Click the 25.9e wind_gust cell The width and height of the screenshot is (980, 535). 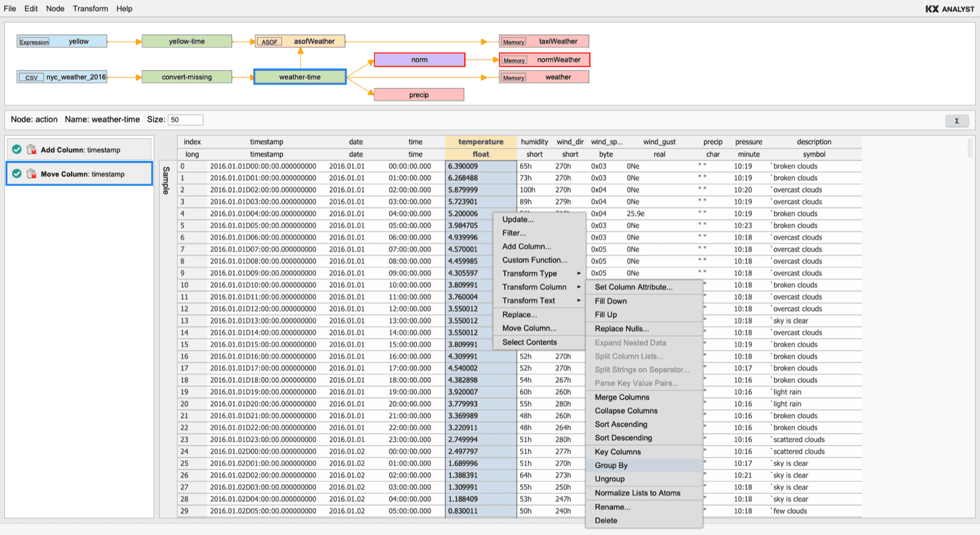(659, 214)
